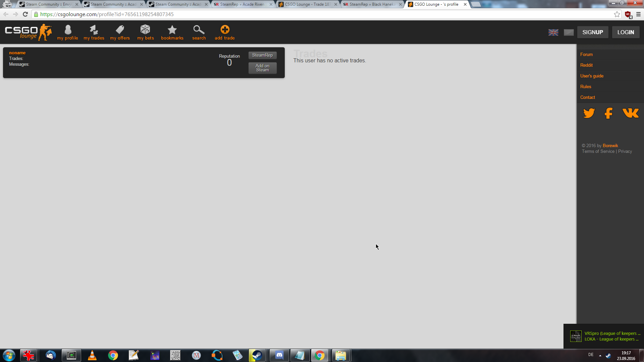This screenshot has width=644, height=362.
Task: Open the Facebook icon in sidebar
Action: coord(608,113)
